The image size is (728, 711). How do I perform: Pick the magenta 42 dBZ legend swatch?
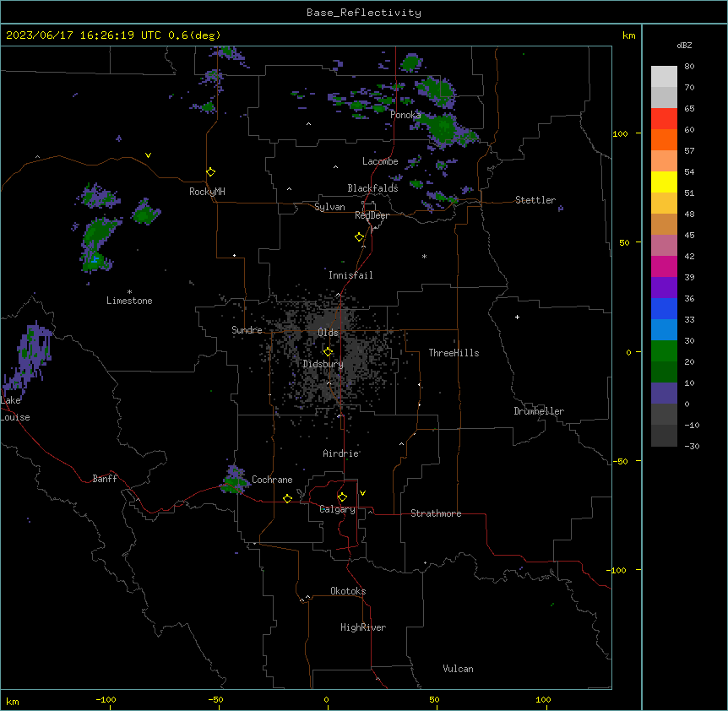664,266
